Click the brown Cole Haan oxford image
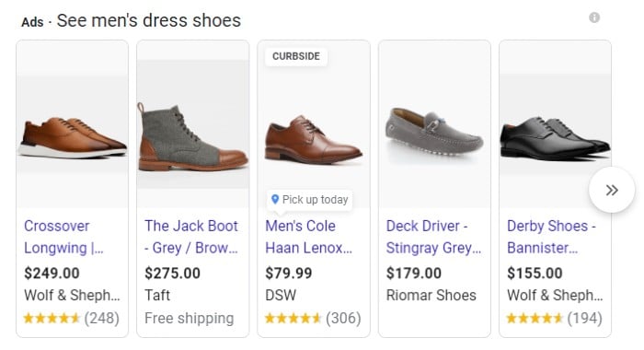The image size is (644, 350). tap(314, 140)
